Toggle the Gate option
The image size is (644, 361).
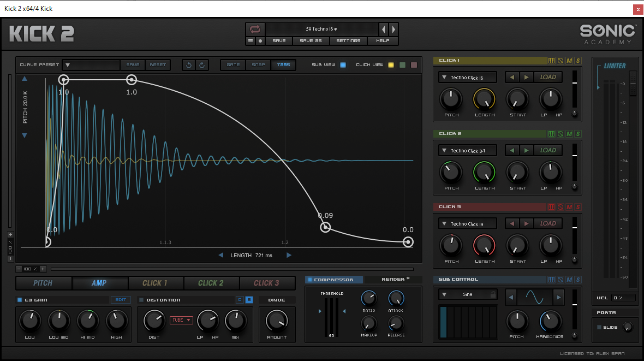click(x=233, y=65)
